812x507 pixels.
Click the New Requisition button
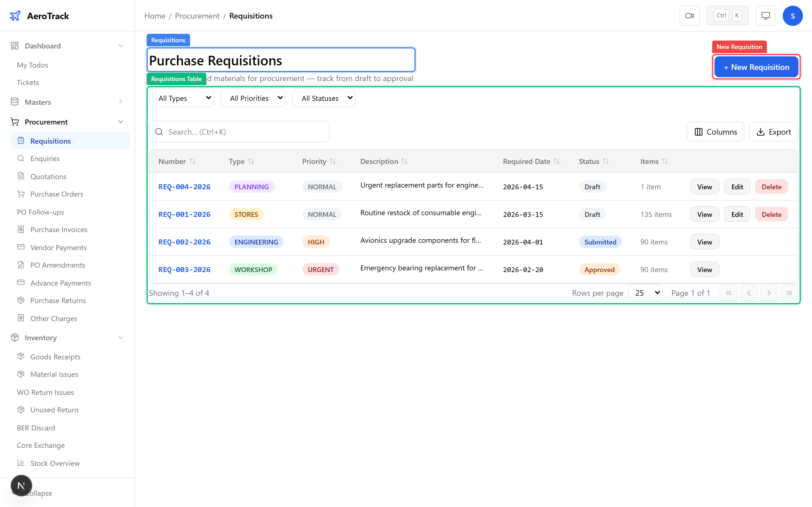coord(756,67)
